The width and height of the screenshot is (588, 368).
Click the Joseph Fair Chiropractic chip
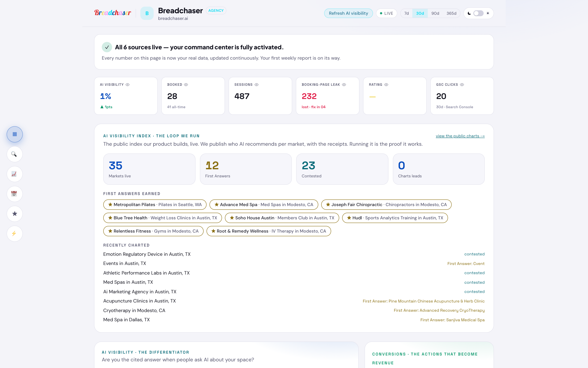point(386,205)
